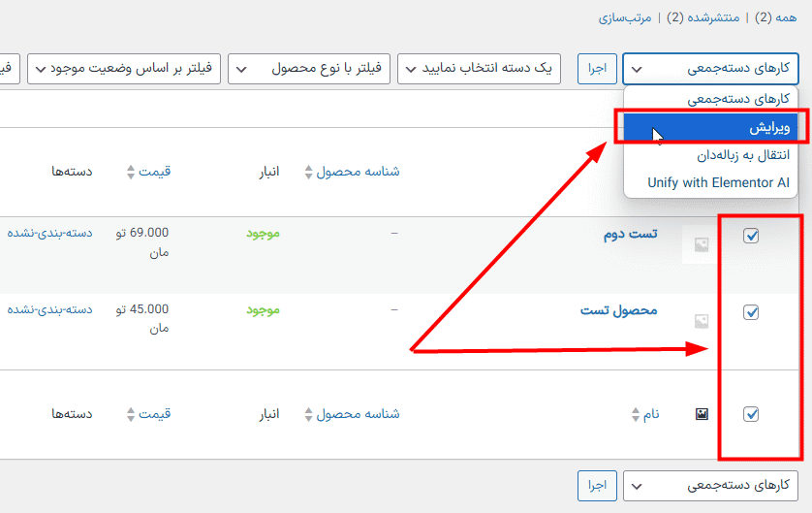Click sort arrows next to قیمت in top header
Screen dimensions: 812x513
(x=131, y=172)
